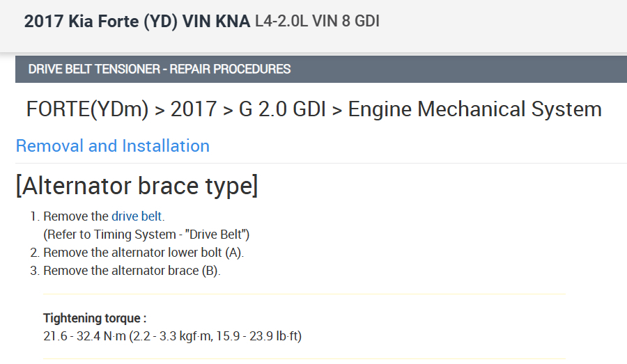
Task: Click the "2017 Kia Forte (YD) VIN KNA" title
Action: click(x=137, y=21)
